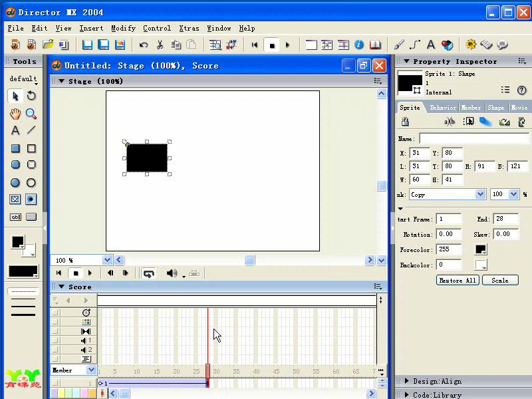Play movie from Stage control bar
Screen dimensions: 532x399
tap(90, 273)
